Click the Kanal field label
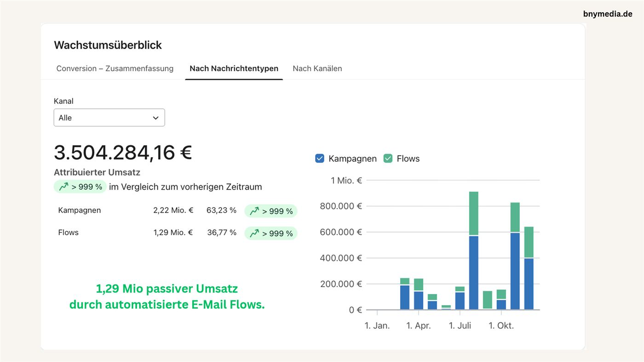This screenshot has height=362, width=644. [x=63, y=101]
